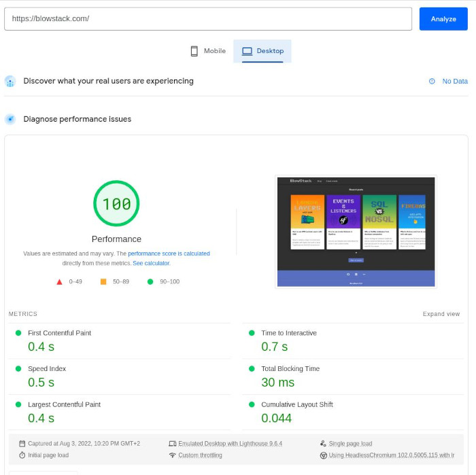This screenshot has width=476, height=475.
Task: Expand the First Contentful Paint metric
Action: pyautogui.click(x=59, y=333)
